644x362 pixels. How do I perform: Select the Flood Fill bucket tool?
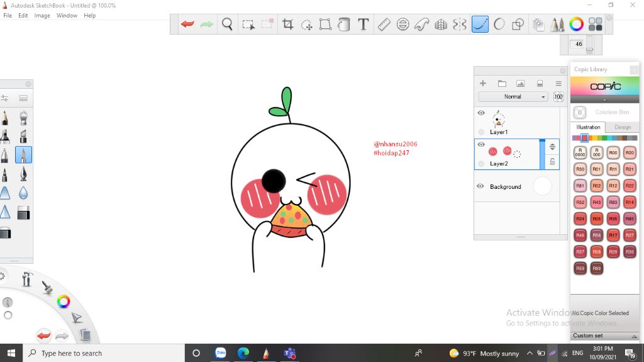tap(344, 25)
